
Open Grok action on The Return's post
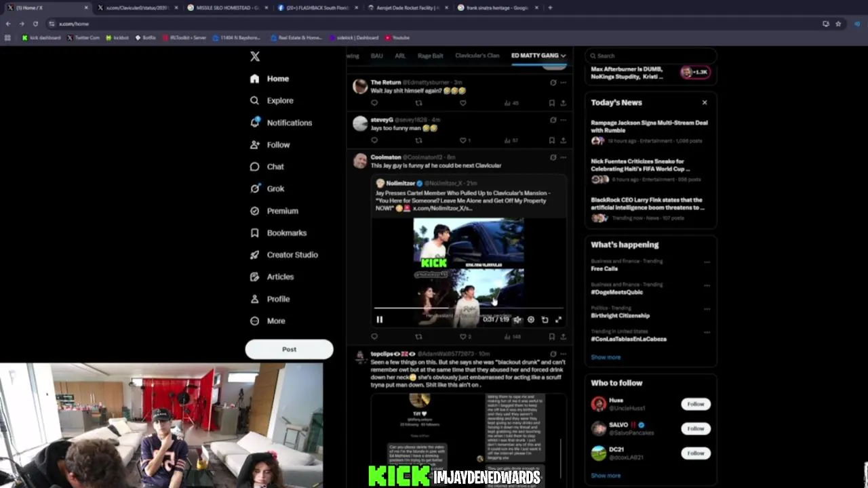tap(553, 83)
